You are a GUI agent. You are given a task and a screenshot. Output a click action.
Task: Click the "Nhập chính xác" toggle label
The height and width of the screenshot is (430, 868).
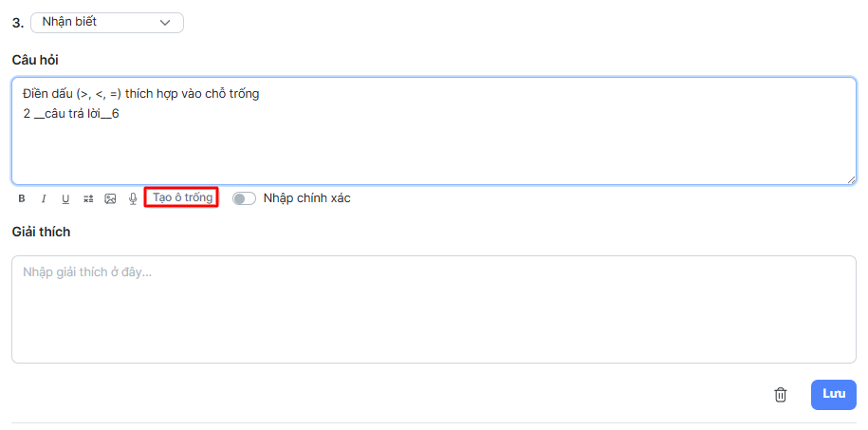click(x=306, y=198)
